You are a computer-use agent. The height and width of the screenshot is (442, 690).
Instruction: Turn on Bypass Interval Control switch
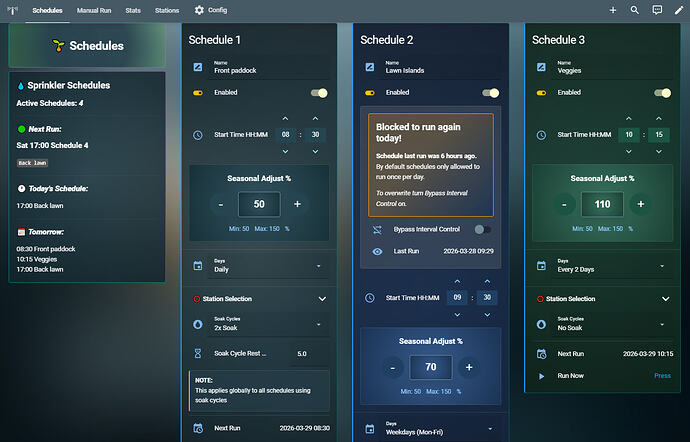tap(483, 229)
